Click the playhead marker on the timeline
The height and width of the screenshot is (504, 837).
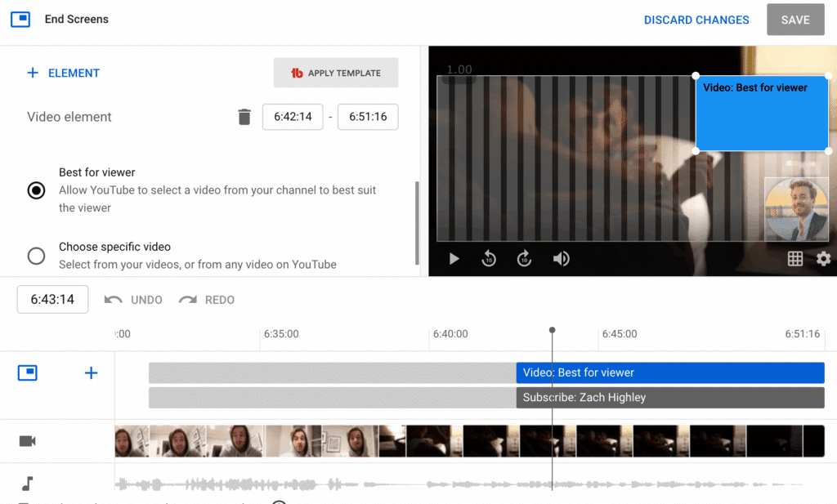552,330
